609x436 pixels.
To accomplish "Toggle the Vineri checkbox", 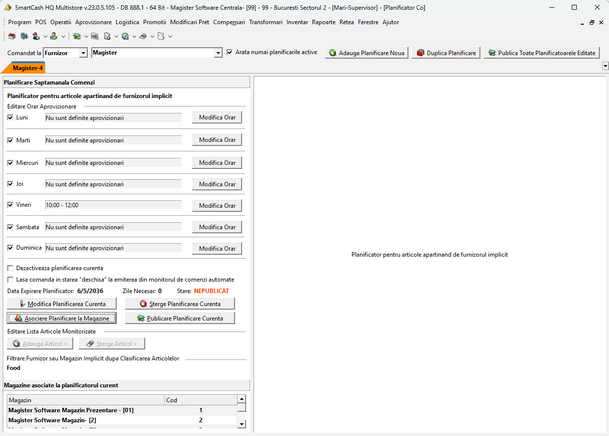I will coord(10,205).
